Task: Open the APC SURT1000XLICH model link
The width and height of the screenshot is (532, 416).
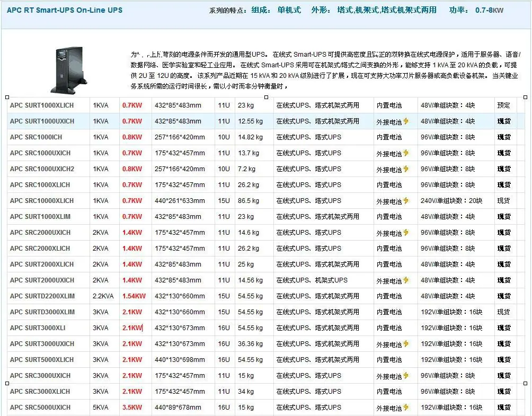Action: pyautogui.click(x=42, y=105)
